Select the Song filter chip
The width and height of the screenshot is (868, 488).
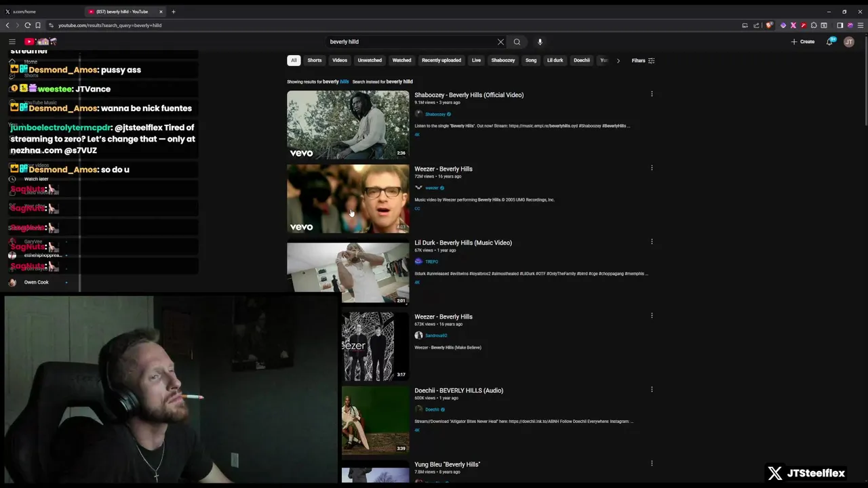(531, 60)
